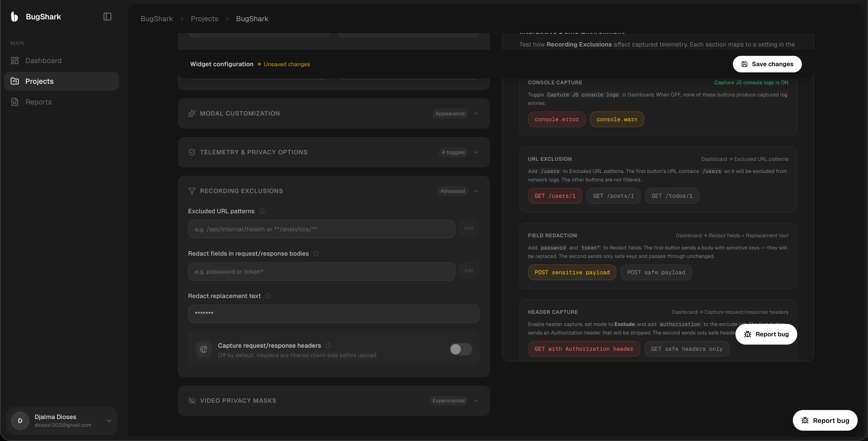Click POST sensitive payload button

572,272
